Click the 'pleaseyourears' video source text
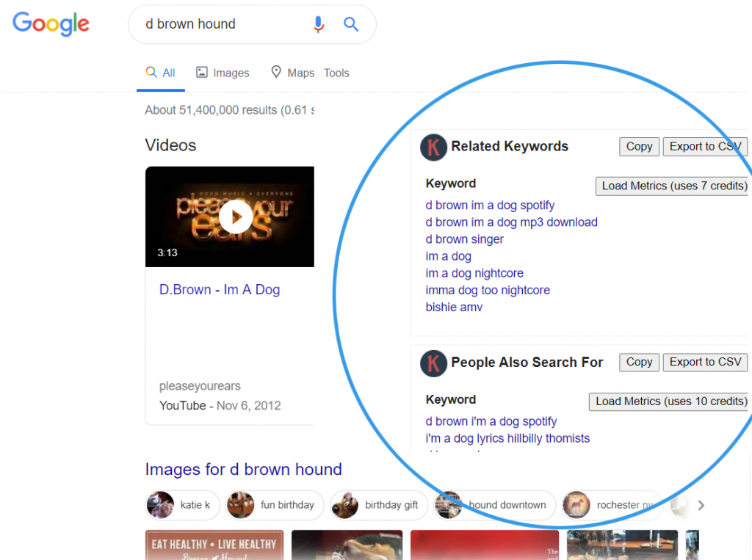752x560 pixels. (200, 386)
